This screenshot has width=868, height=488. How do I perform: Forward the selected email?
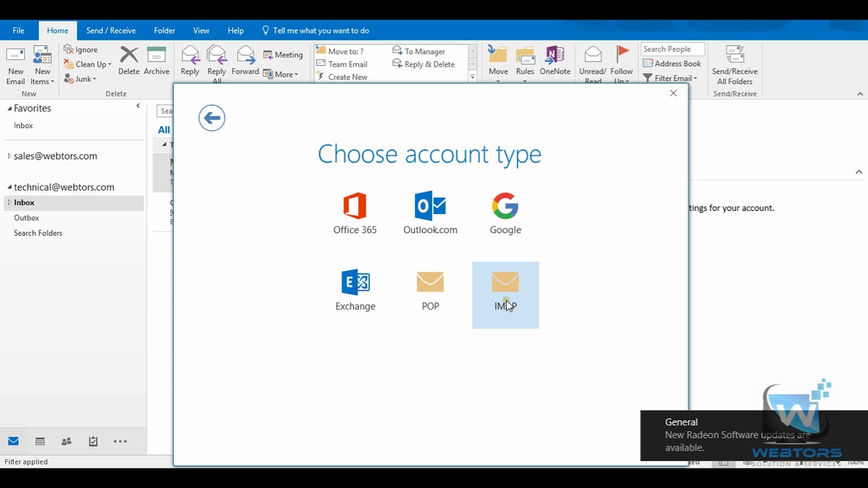[245, 61]
